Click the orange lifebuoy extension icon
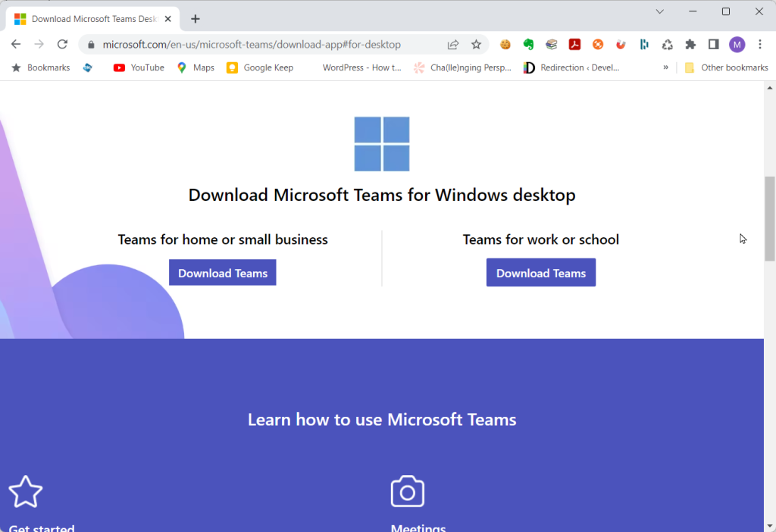The width and height of the screenshot is (776, 532). pyautogui.click(x=598, y=45)
